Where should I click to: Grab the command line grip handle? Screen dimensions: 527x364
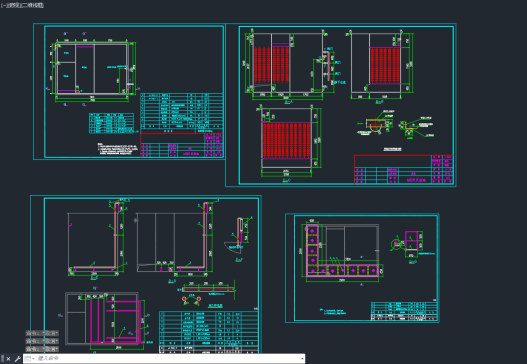2,359
